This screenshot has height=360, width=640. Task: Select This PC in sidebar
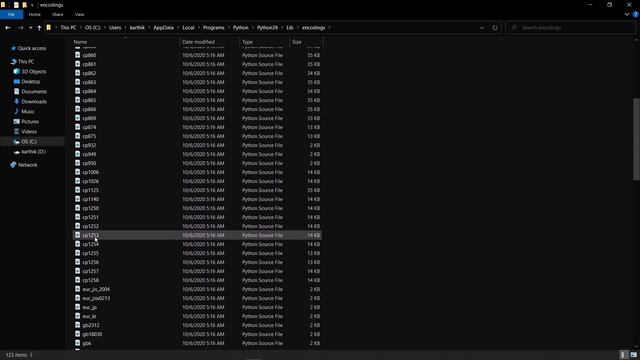tap(26, 62)
